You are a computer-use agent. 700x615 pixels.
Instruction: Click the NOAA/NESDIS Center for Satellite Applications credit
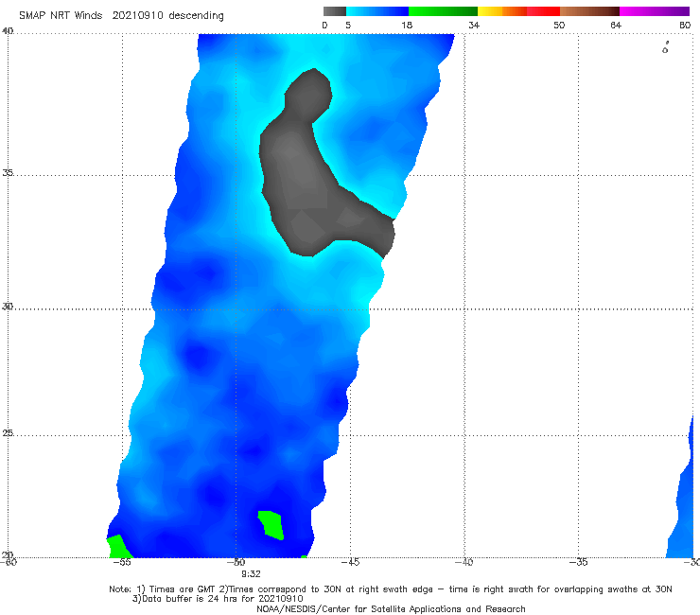(391, 608)
